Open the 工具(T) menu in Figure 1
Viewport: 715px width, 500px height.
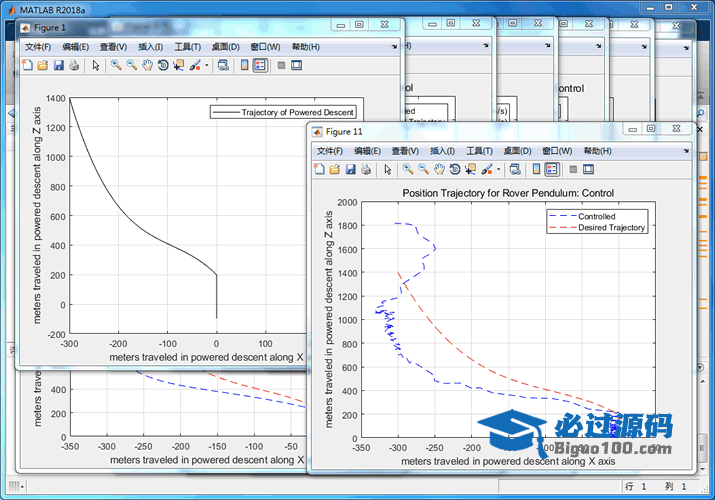187,47
